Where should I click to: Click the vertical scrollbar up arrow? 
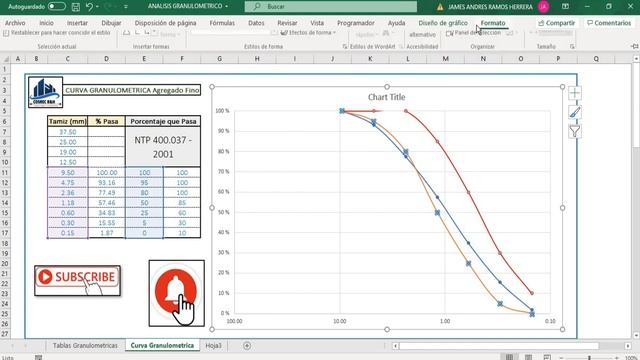[x=636, y=59]
